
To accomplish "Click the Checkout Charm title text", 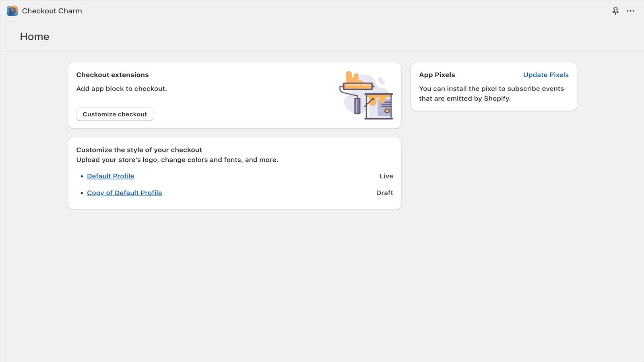I will [x=52, y=11].
